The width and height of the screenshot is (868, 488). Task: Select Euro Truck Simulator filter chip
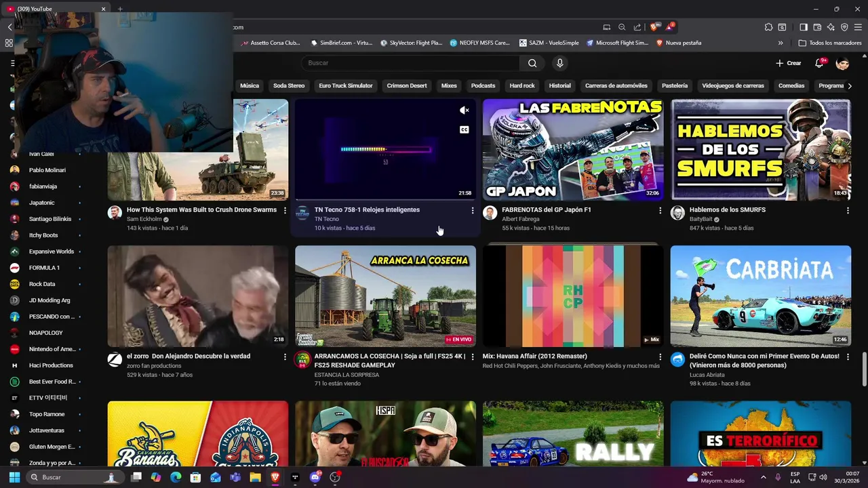tap(346, 86)
